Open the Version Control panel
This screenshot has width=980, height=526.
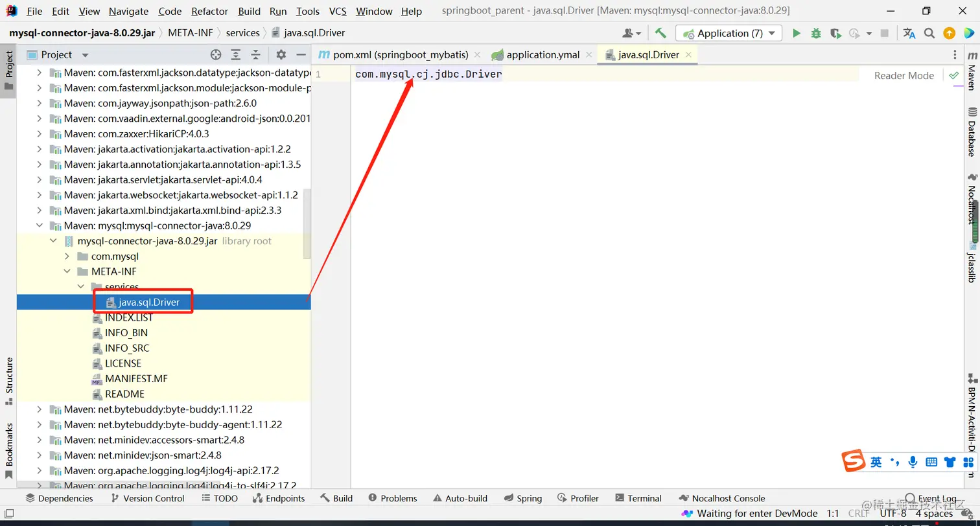(148, 498)
